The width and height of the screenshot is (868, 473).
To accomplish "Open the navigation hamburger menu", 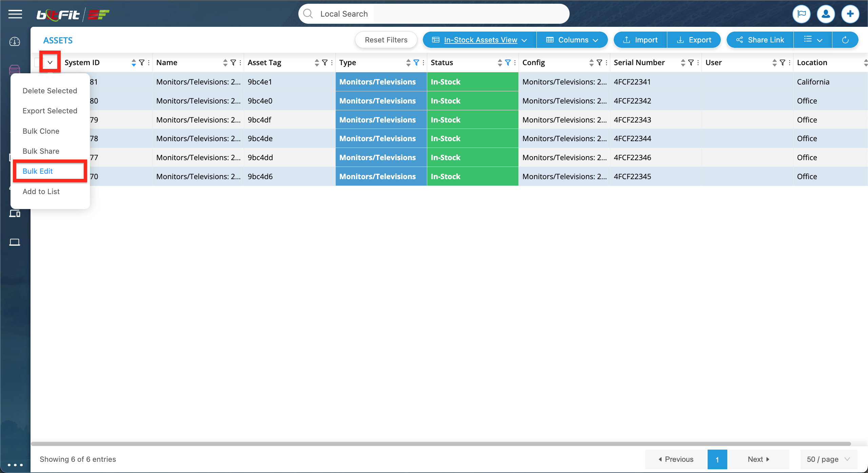I will (15, 14).
